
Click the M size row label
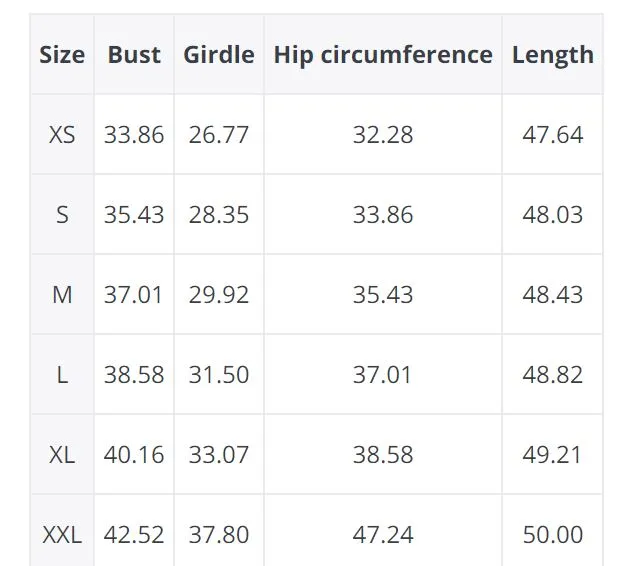(62, 294)
